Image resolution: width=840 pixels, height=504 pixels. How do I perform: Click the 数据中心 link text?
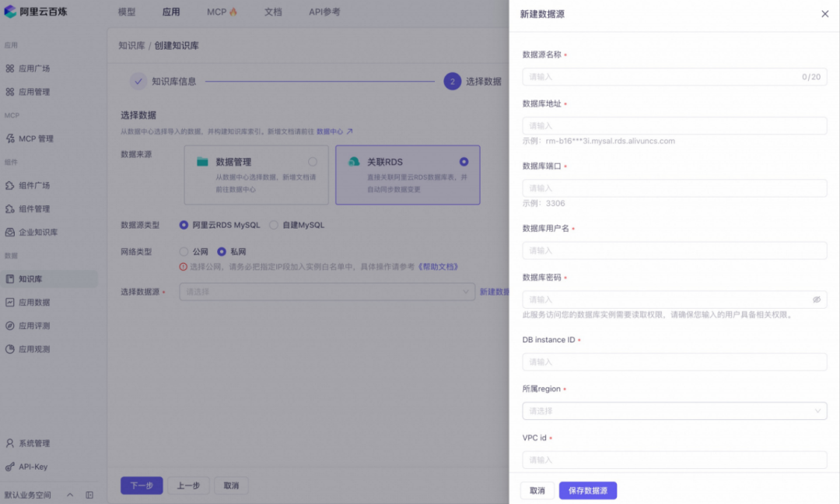point(330,131)
